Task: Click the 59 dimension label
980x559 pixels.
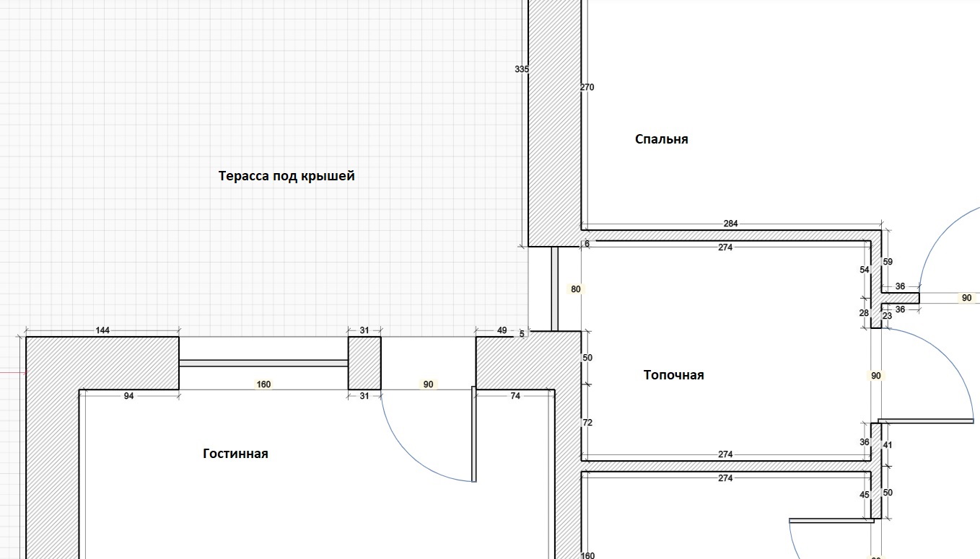Action: pyautogui.click(x=888, y=262)
